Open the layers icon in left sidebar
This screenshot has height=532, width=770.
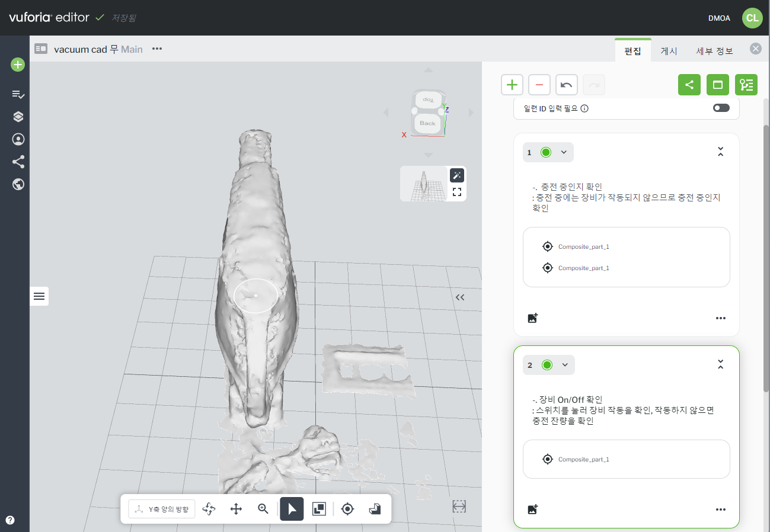click(x=18, y=117)
